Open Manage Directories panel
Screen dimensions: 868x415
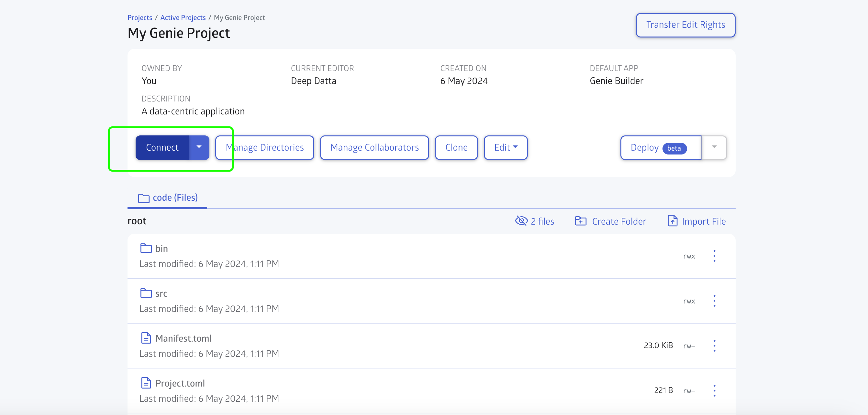coord(265,147)
